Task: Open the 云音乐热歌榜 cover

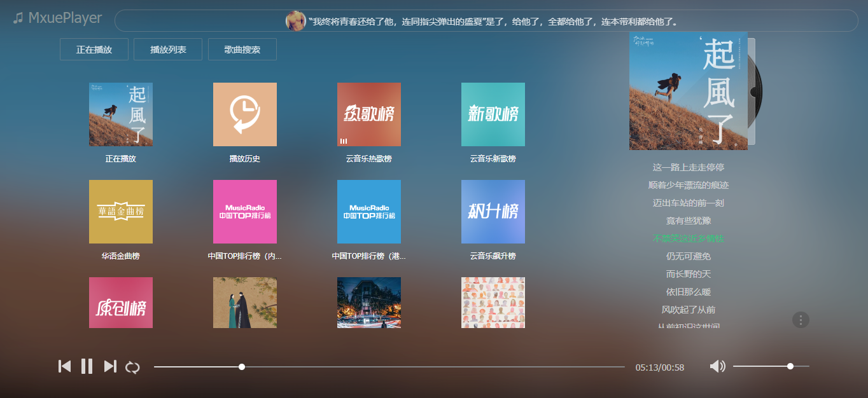Action: pyautogui.click(x=369, y=114)
